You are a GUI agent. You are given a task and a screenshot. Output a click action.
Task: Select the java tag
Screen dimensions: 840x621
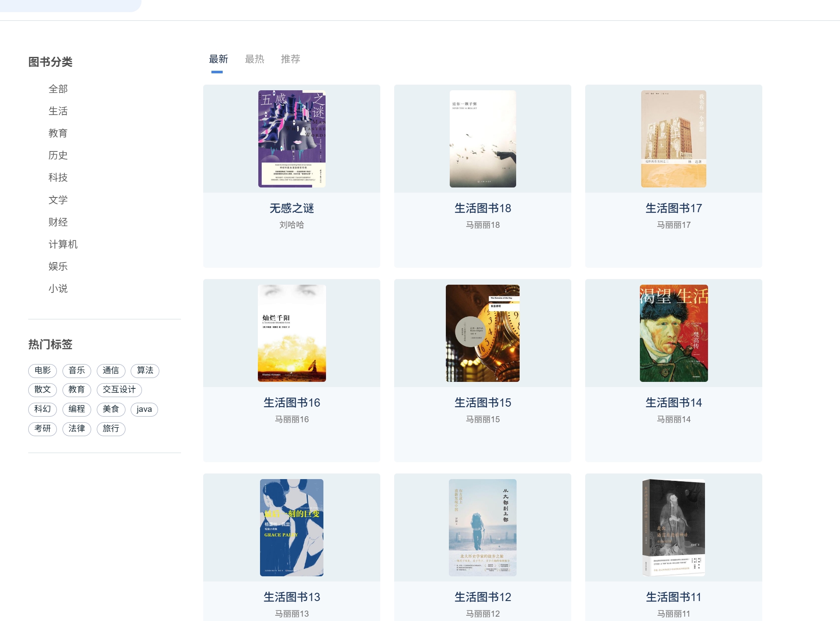[x=144, y=409]
